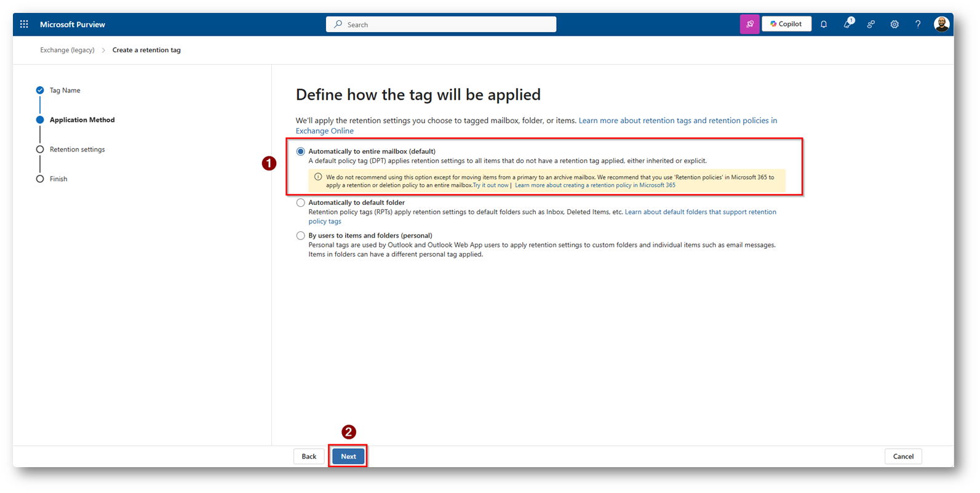This screenshot has height=493, width=980.
Task: Click the 'Create a retention tag' breadcrumb
Action: (x=146, y=50)
